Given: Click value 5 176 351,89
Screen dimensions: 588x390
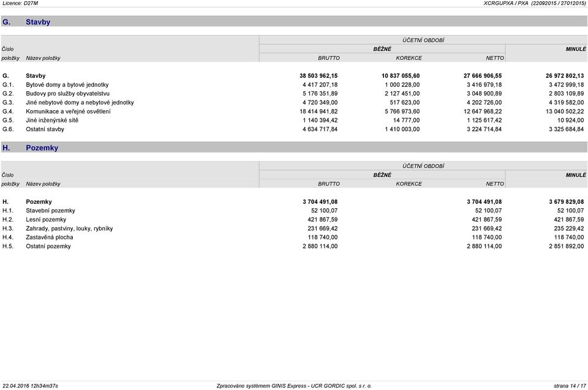Looking at the screenshot, I should (320, 94).
